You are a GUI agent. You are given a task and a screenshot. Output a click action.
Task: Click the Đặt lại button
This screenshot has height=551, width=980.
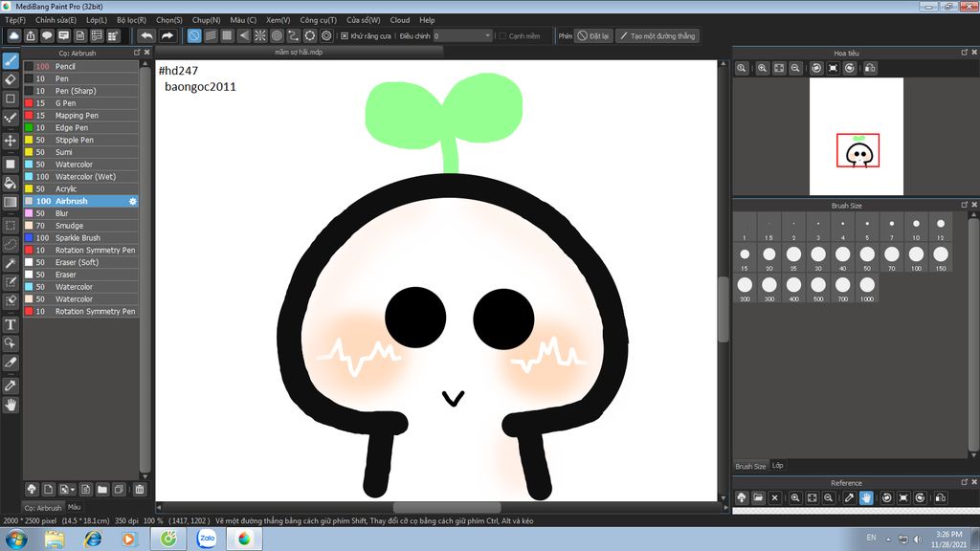(593, 36)
